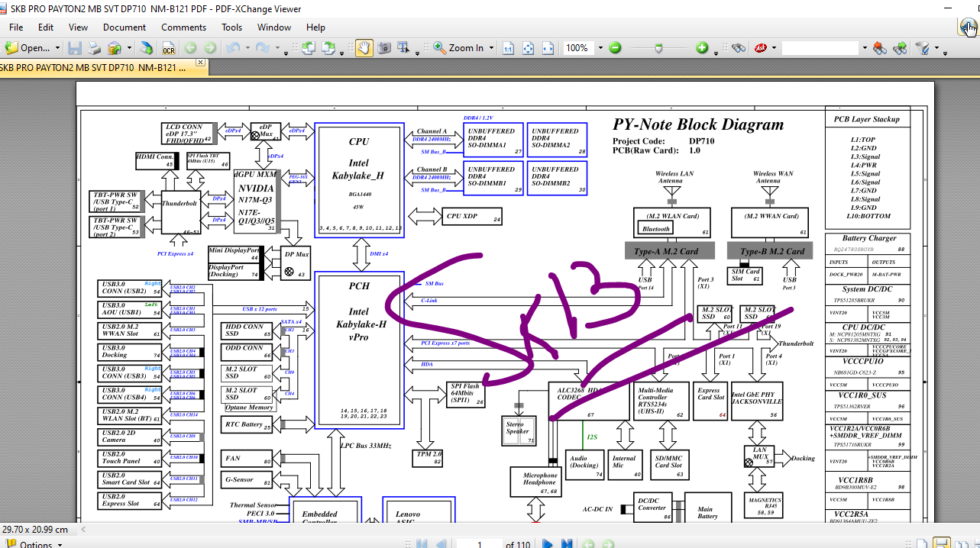The height and width of the screenshot is (548, 980).
Task: Open the search provider dropdown arrow
Action: click(774, 48)
